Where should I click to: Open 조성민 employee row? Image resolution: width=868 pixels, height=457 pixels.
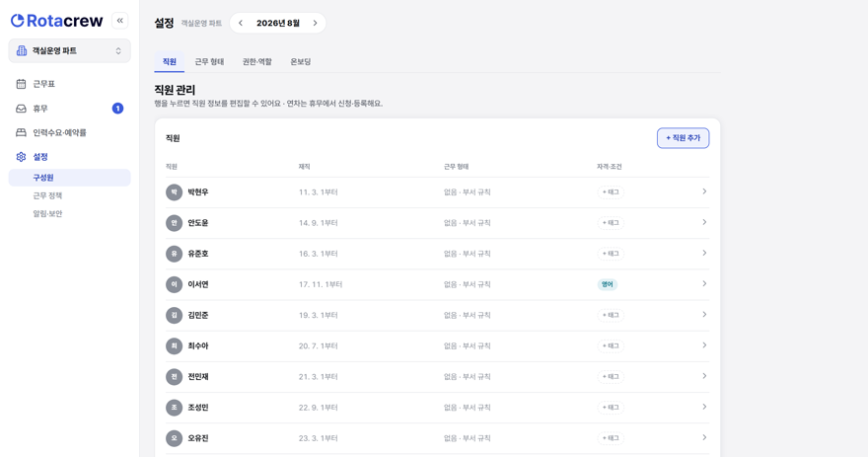[437, 408]
